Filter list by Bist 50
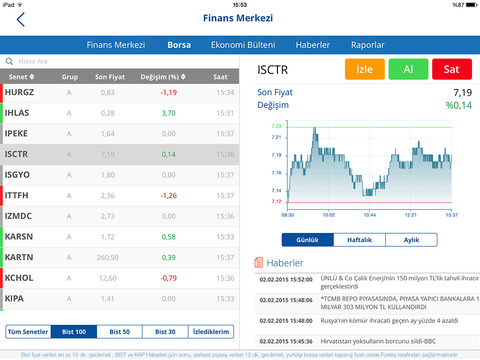Image resolution: width=480 pixels, height=360 pixels. coord(120,332)
